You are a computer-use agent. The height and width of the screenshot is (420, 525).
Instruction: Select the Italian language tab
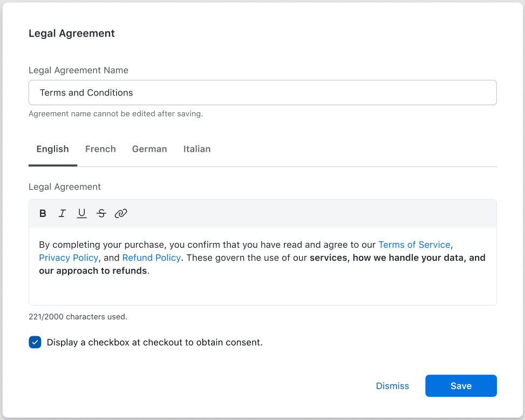pyautogui.click(x=197, y=149)
